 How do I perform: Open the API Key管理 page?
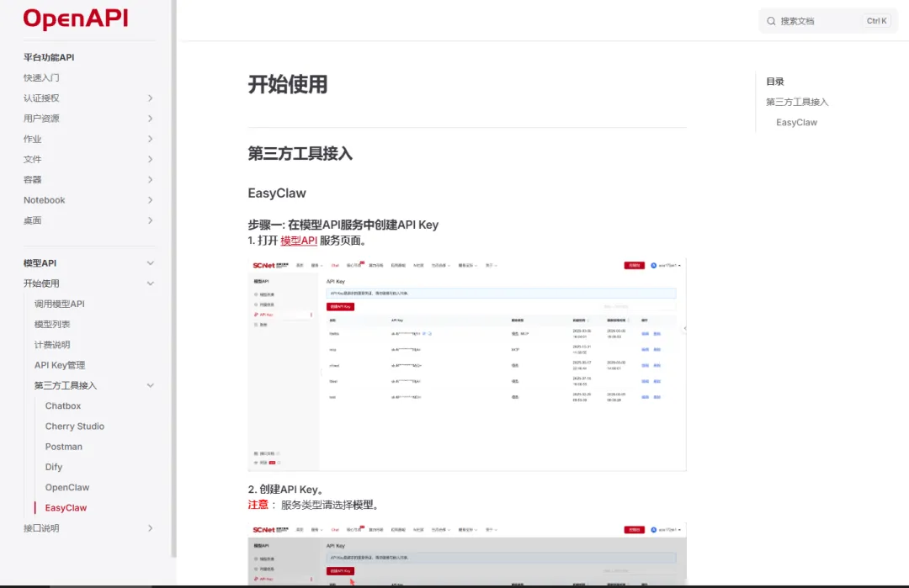point(60,365)
